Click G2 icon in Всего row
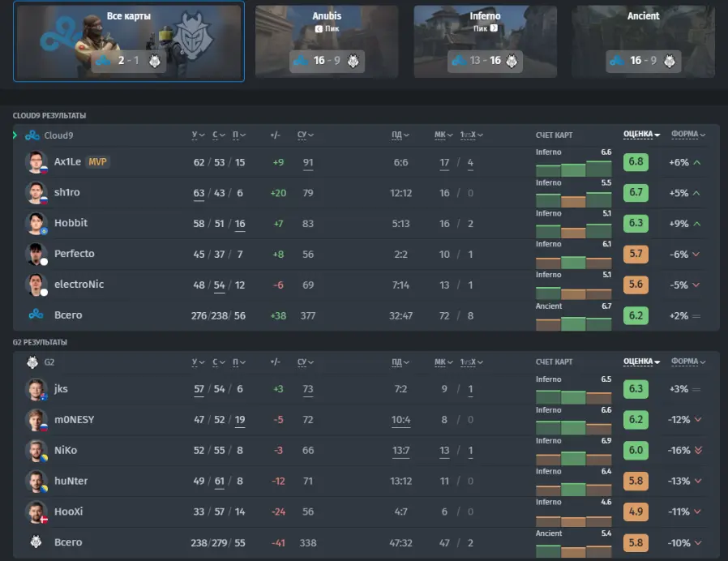 click(x=36, y=542)
